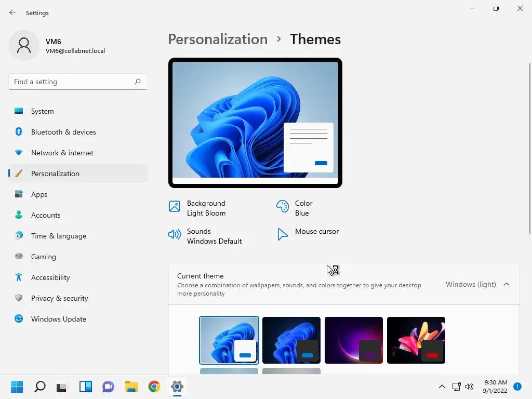Click the Accounts person icon
Screen dimensions: 532x399
(x=19, y=215)
